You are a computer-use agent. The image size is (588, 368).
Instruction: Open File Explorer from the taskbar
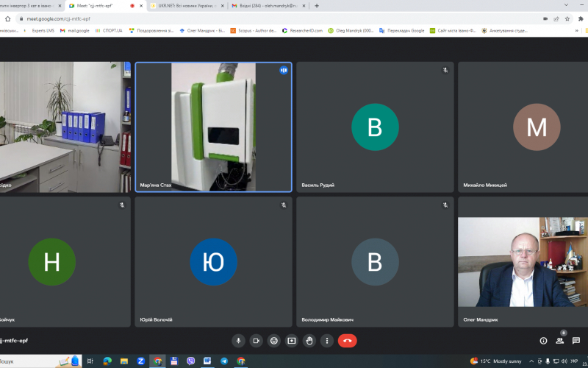coord(124,361)
